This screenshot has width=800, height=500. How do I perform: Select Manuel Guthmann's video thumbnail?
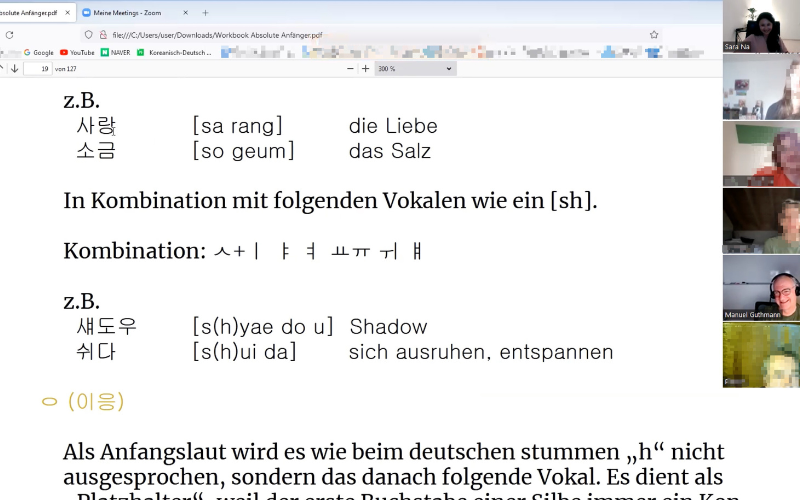(x=761, y=288)
